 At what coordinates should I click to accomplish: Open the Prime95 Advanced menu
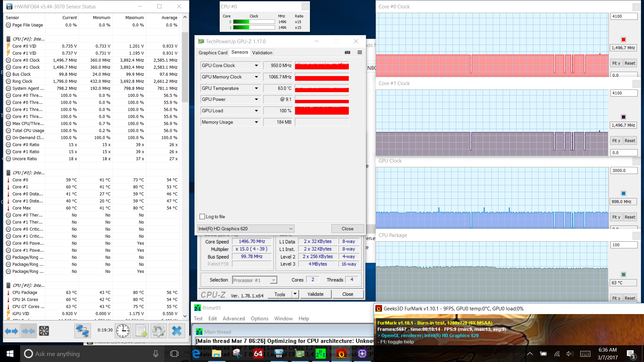tap(233, 318)
